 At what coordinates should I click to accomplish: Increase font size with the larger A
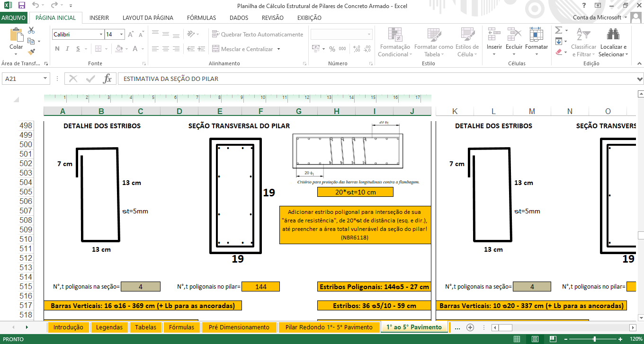(x=132, y=35)
